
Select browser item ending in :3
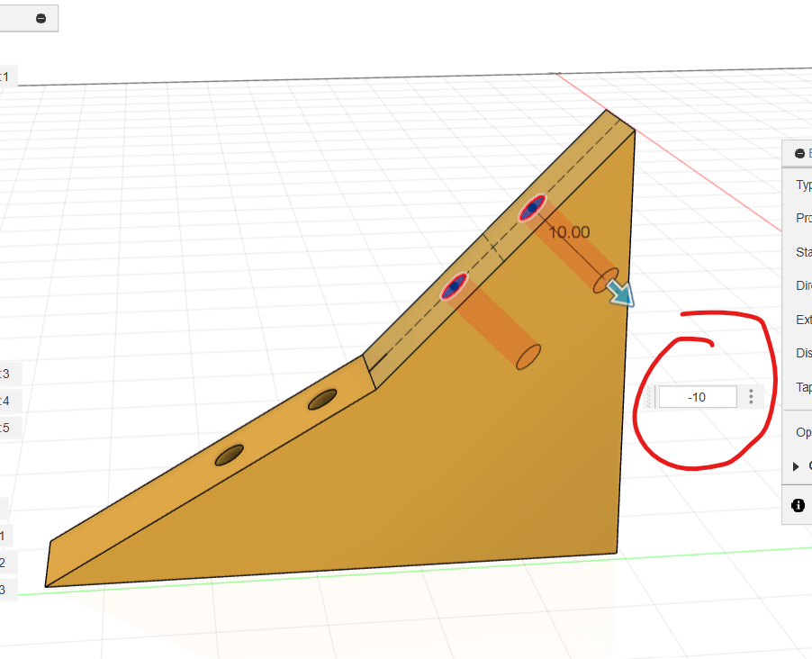point(5,374)
